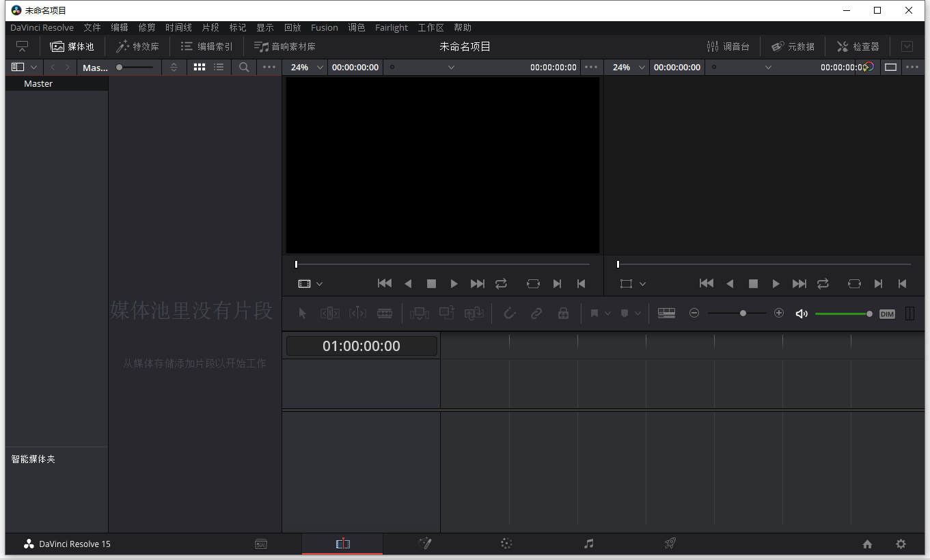Go back with the left arrow in media pool
The width and height of the screenshot is (930, 560).
(x=53, y=67)
